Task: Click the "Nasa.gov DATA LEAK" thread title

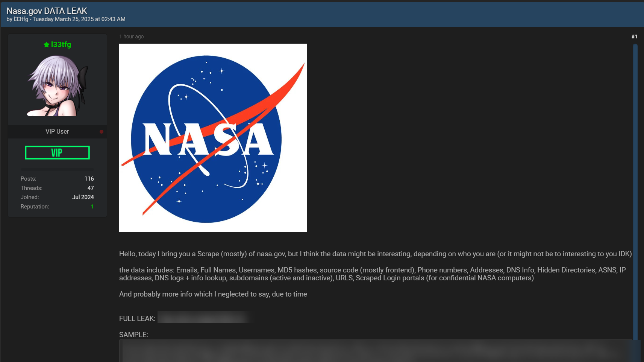Action: 47,11
